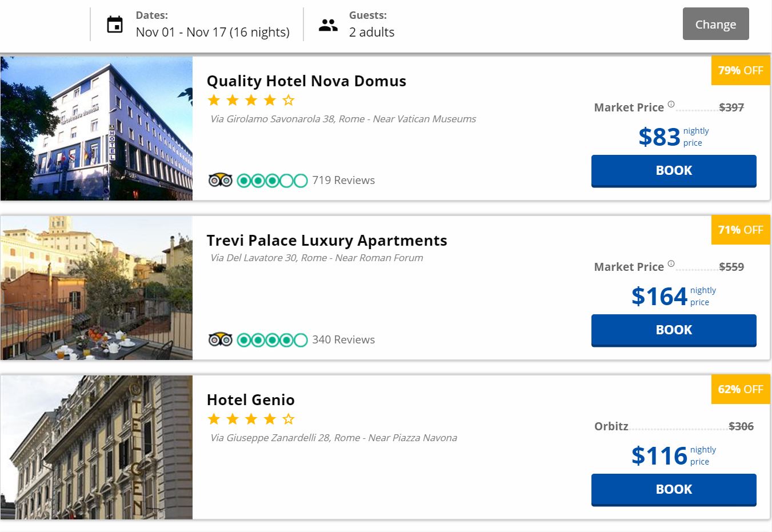Open the Hotel Genio title link
The image size is (772, 532).
251,400
